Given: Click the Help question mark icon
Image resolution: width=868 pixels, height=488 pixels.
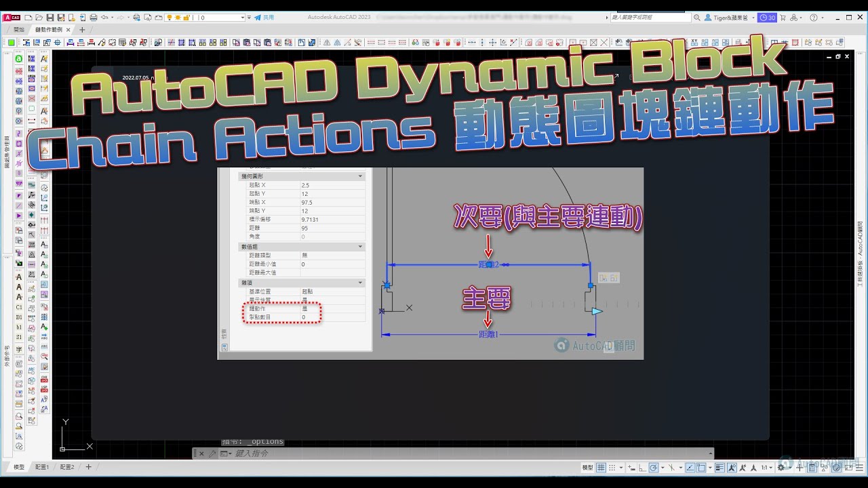Looking at the screenshot, I should click(814, 17).
